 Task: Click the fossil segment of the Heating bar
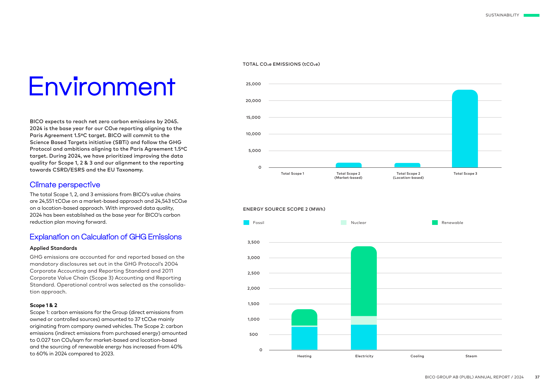[x=304, y=338]
